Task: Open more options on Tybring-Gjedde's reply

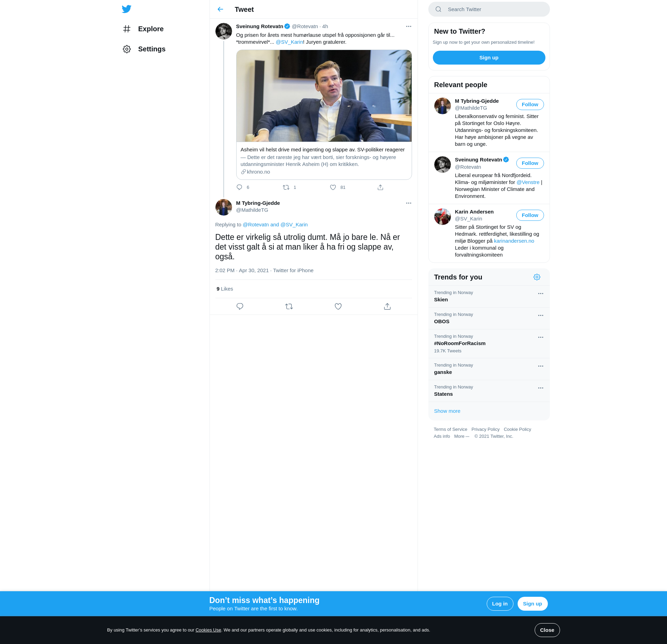Action: pyautogui.click(x=409, y=203)
